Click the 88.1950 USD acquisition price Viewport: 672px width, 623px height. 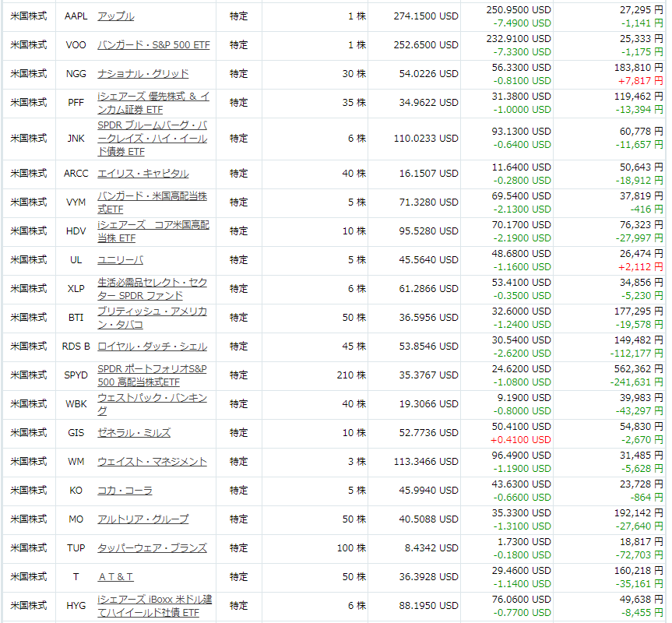coord(428,605)
